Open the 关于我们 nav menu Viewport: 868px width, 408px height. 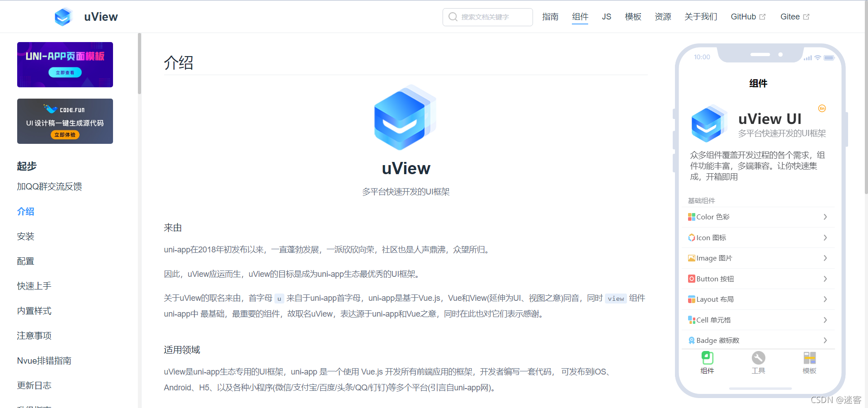click(701, 17)
